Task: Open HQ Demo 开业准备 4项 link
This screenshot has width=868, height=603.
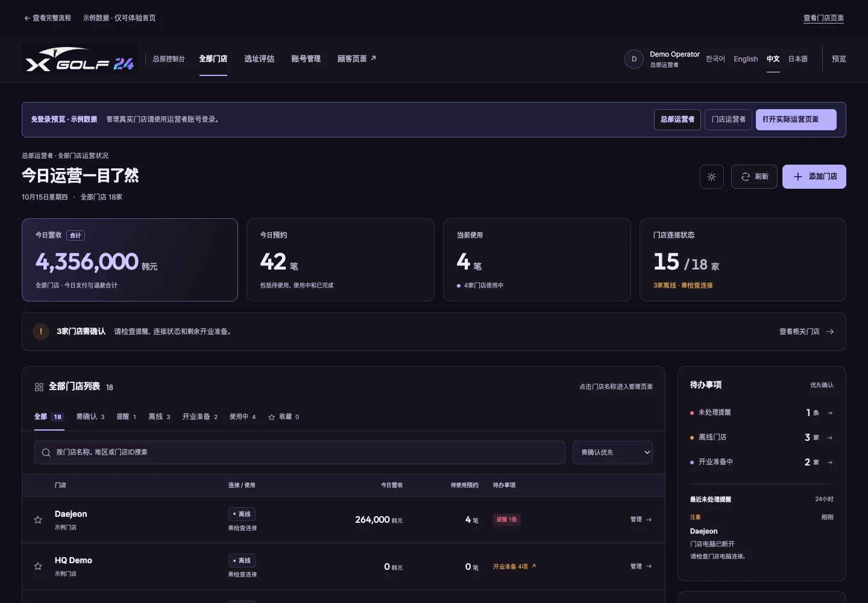Action: (x=514, y=566)
